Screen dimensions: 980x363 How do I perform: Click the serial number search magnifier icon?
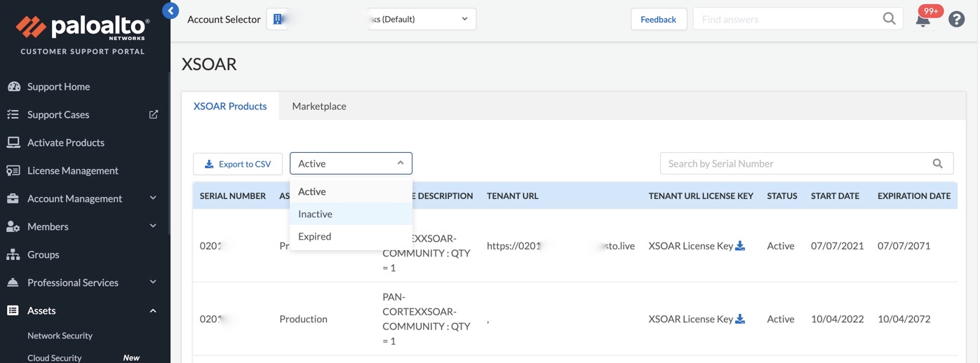pyautogui.click(x=937, y=163)
